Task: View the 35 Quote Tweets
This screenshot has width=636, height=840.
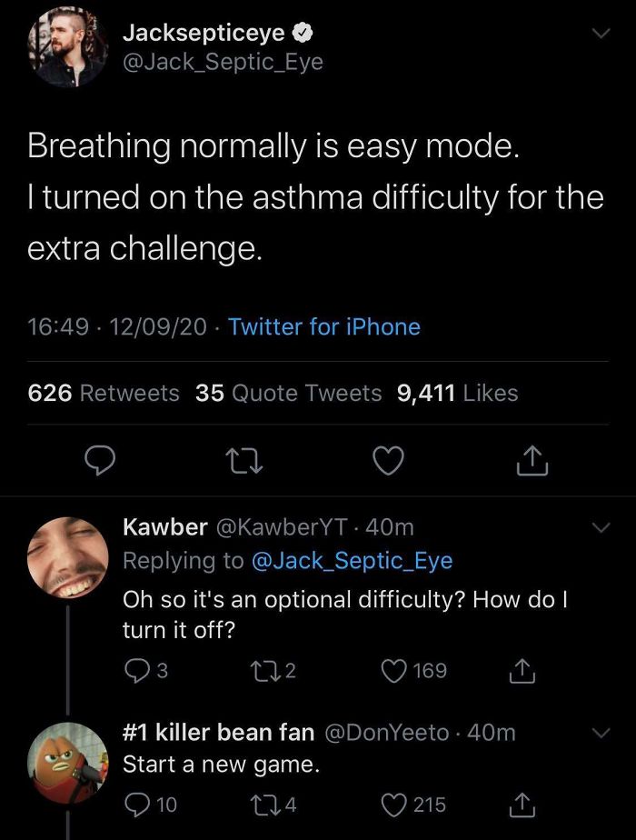Action: (x=286, y=394)
